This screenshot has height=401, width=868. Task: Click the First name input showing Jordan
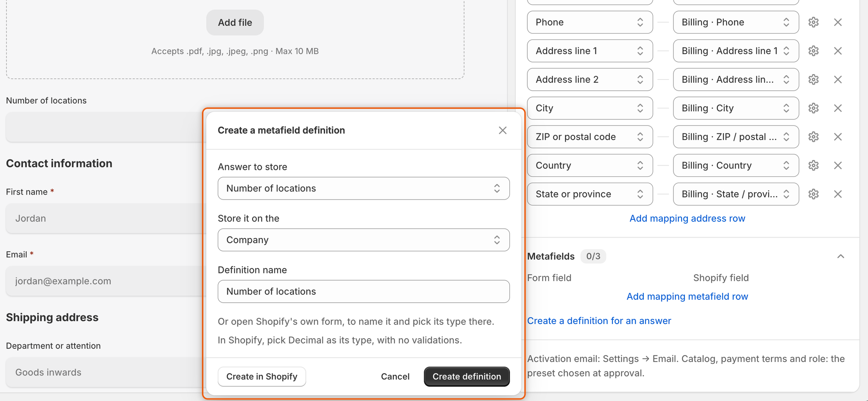pos(104,218)
